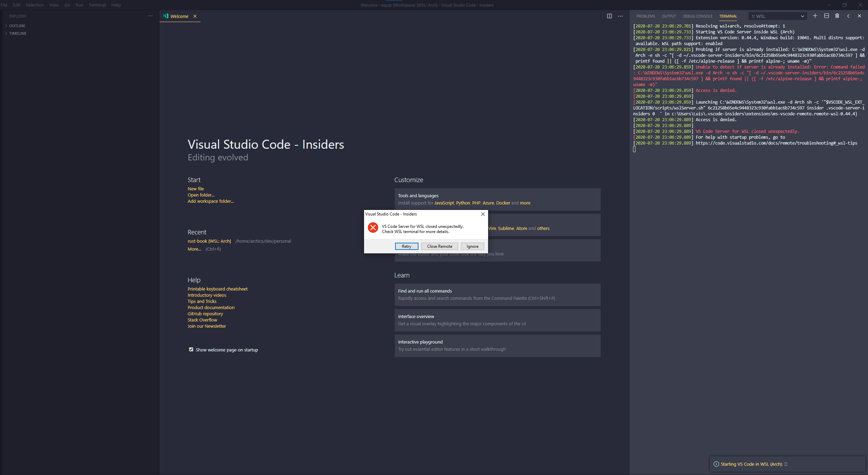Open Explorer views and more actions
Image resolution: width=868 pixels, height=475 pixels.
click(150, 16)
